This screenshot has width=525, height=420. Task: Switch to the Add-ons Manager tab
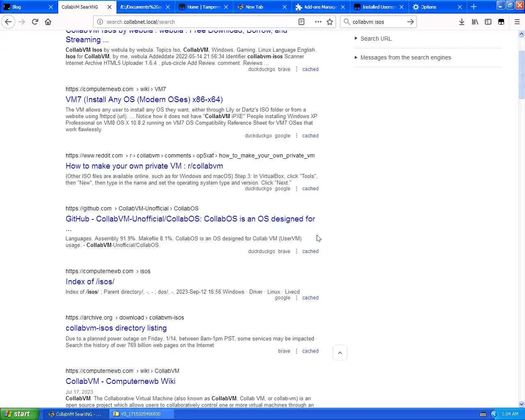320,7
